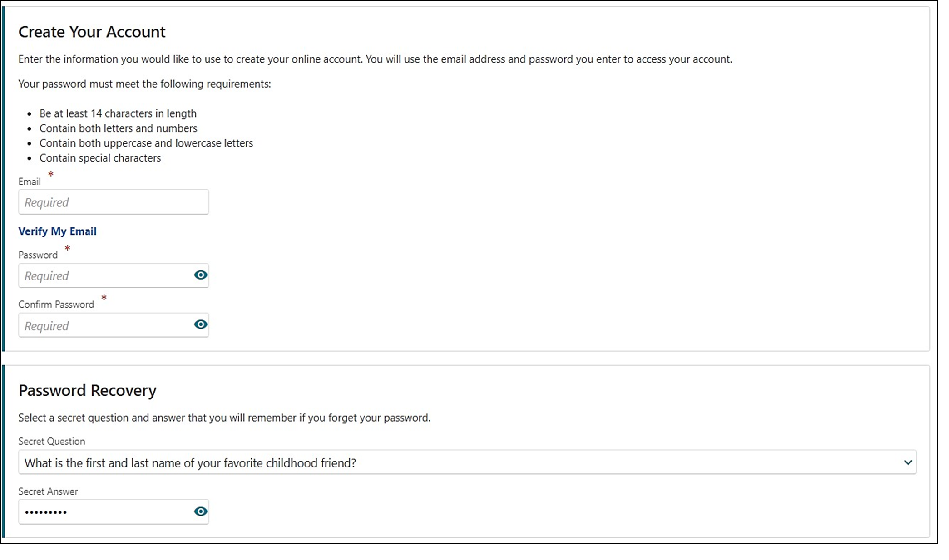949x560 pixels.
Task: Click the eye icon in the Password field
Action: [x=200, y=275]
